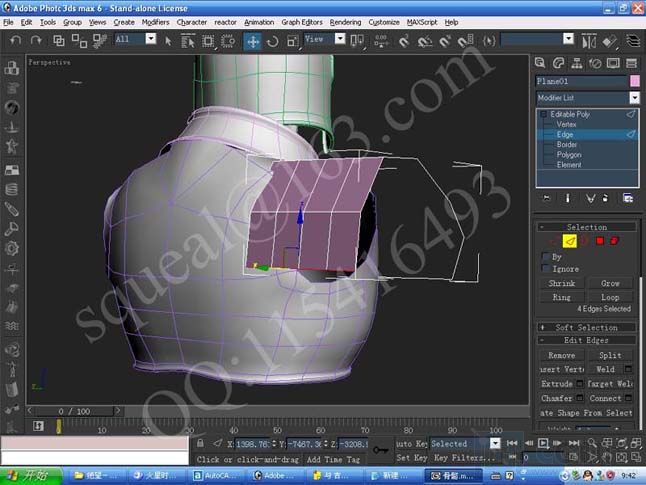Click the Split edges button
The height and width of the screenshot is (485, 646).
[610, 355]
